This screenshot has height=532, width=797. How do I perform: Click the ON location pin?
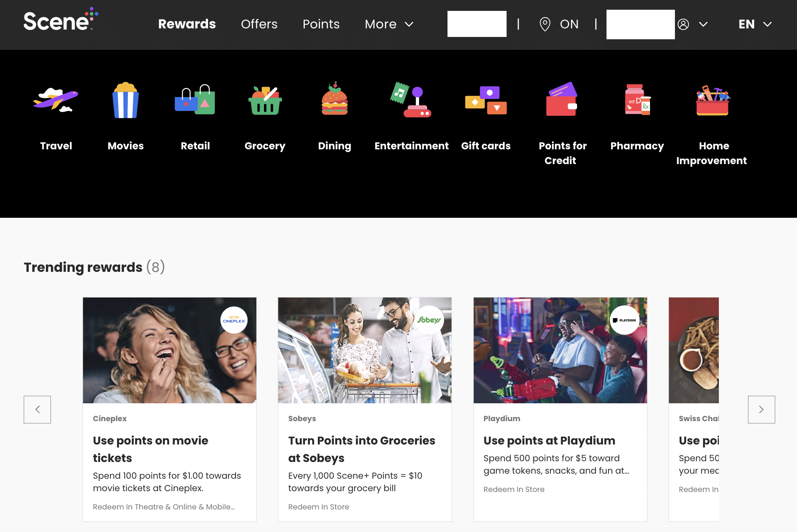pyautogui.click(x=545, y=24)
